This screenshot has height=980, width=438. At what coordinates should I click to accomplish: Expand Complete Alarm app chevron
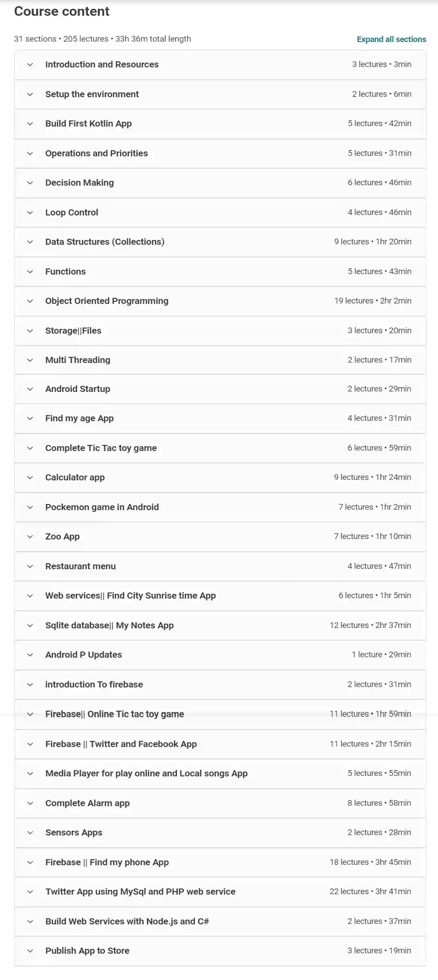coord(30,804)
